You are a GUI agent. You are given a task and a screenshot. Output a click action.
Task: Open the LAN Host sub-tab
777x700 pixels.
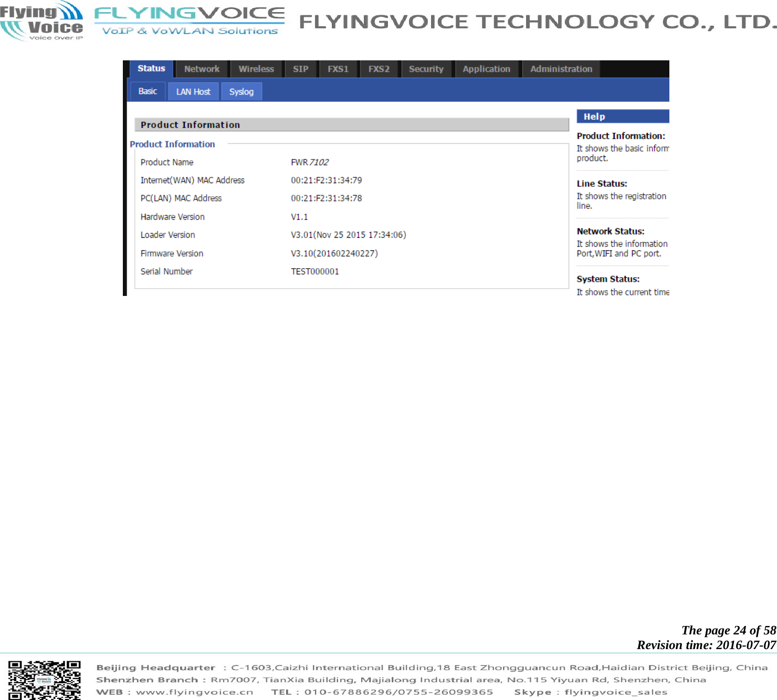pyautogui.click(x=193, y=92)
